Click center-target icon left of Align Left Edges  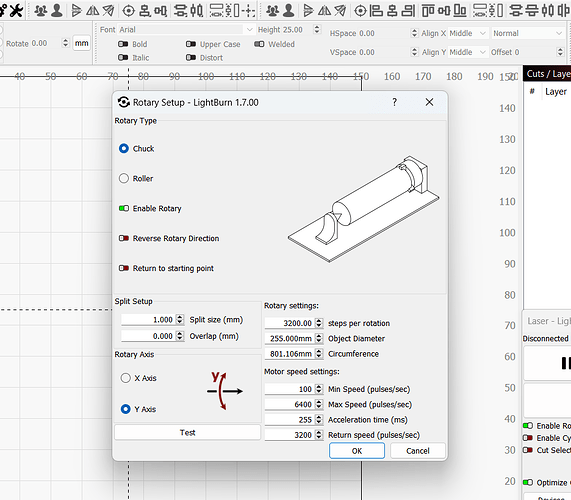coord(360,11)
